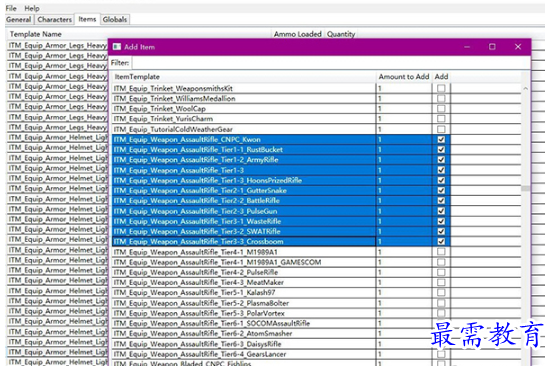Maximize the Add Item dialog

pos(492,47)
